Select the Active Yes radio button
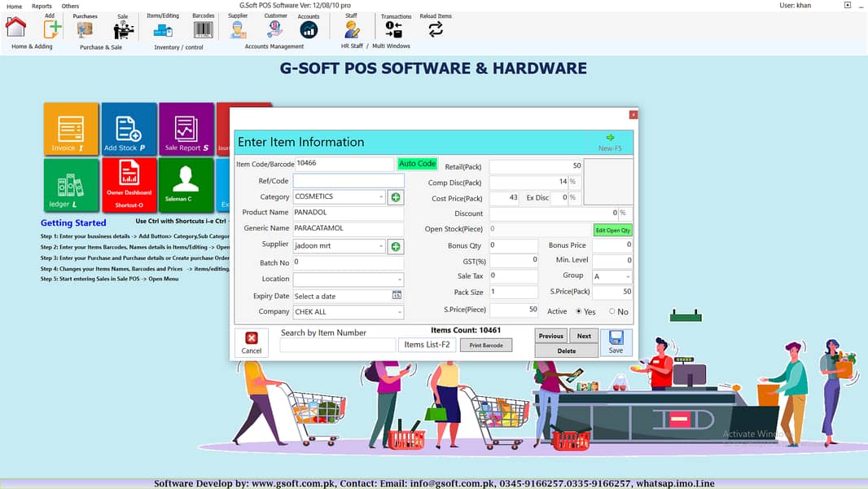The width and height of the screenshot is (868, 489). tap(578, 312)
